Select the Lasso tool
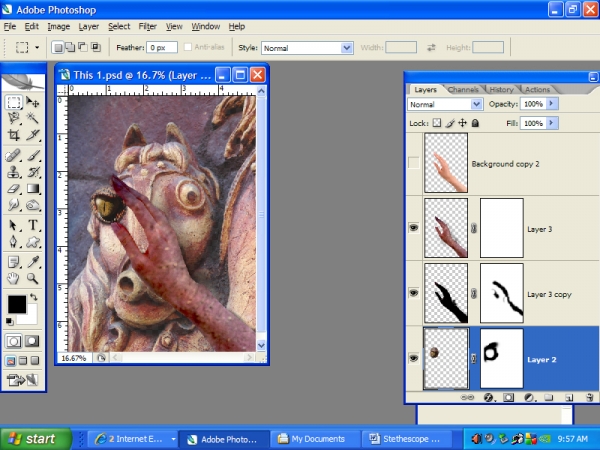Viewport: 600px width, 450px height. (x=14, y=118)
